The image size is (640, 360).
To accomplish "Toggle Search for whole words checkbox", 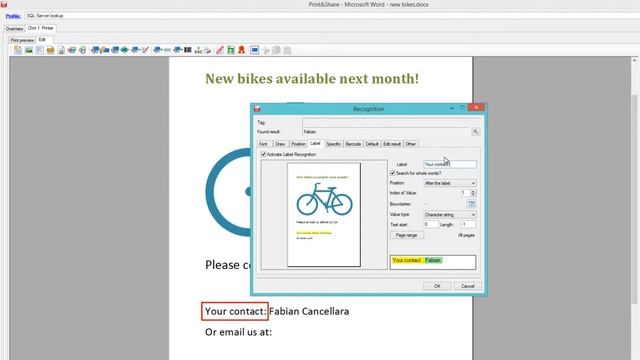I will (x=393, y=173).
